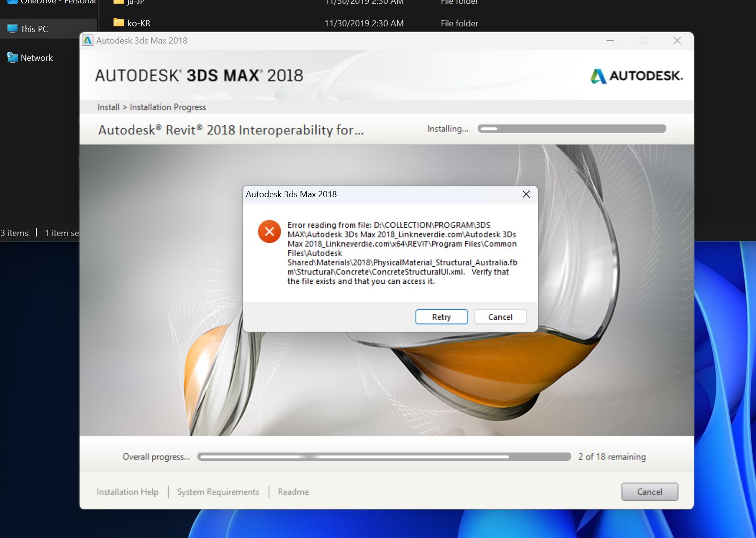Click Retry in the error dialog
The image size is (756, 538).
point(441,317)
